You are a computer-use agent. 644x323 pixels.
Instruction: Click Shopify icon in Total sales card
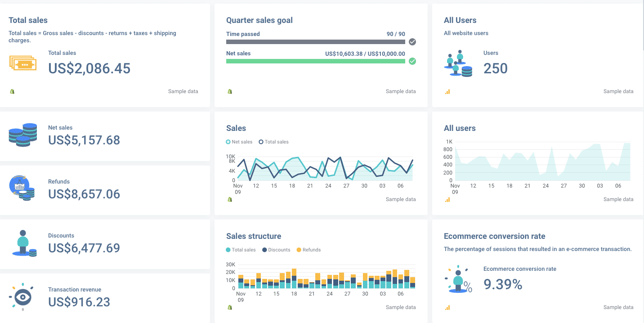point(12,91)
